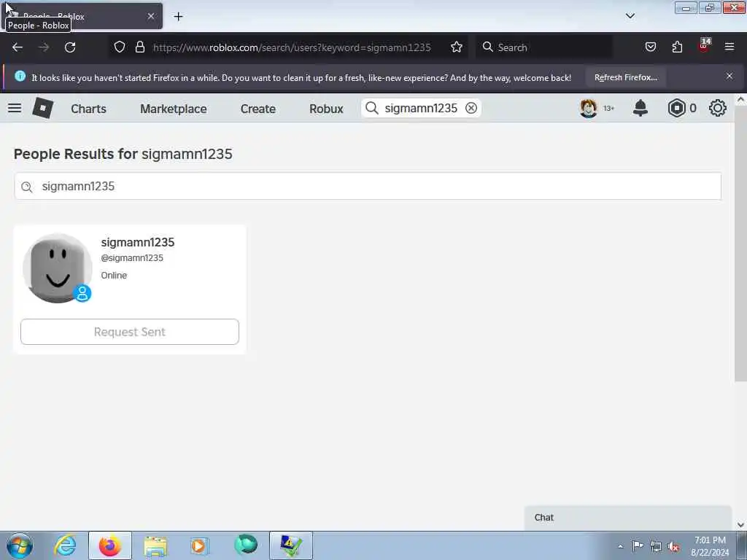Click the scrollbar down arrow
The width and height of the screenshot is (747, 560).
click(x=740, y=525)
